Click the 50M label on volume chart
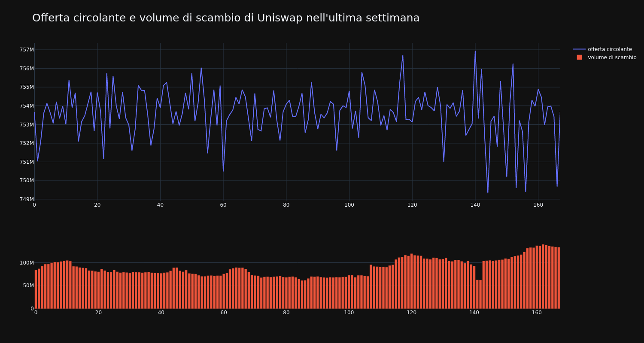This screenshot has width=644, height=343. click(x=27, y=286)
